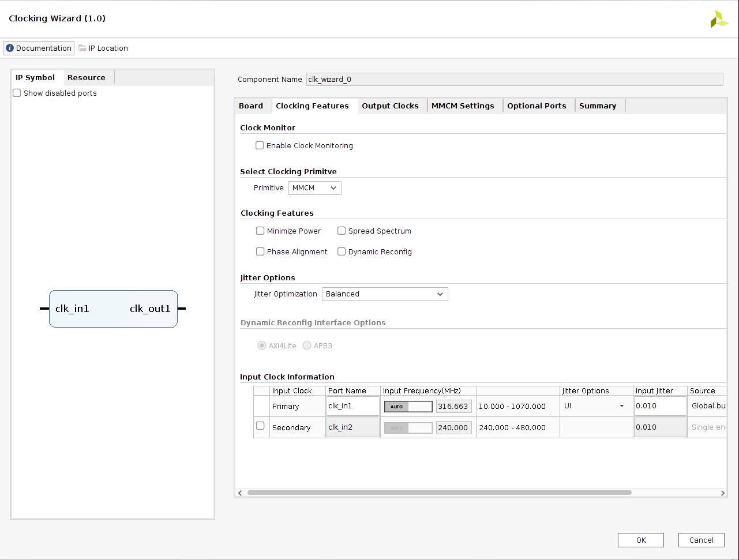739x560 pixels.
Task: Click the Xilinx logo icon
Action: 719,19
